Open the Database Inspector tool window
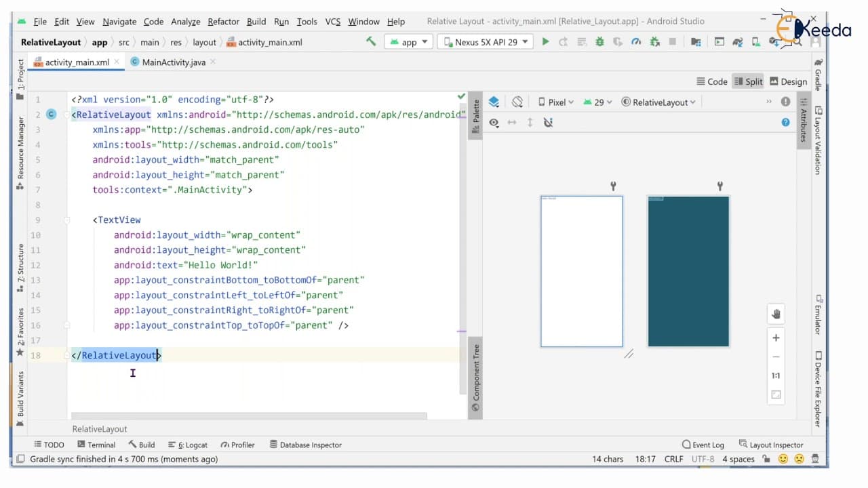 pyautogui.click(x=306, y=445)
